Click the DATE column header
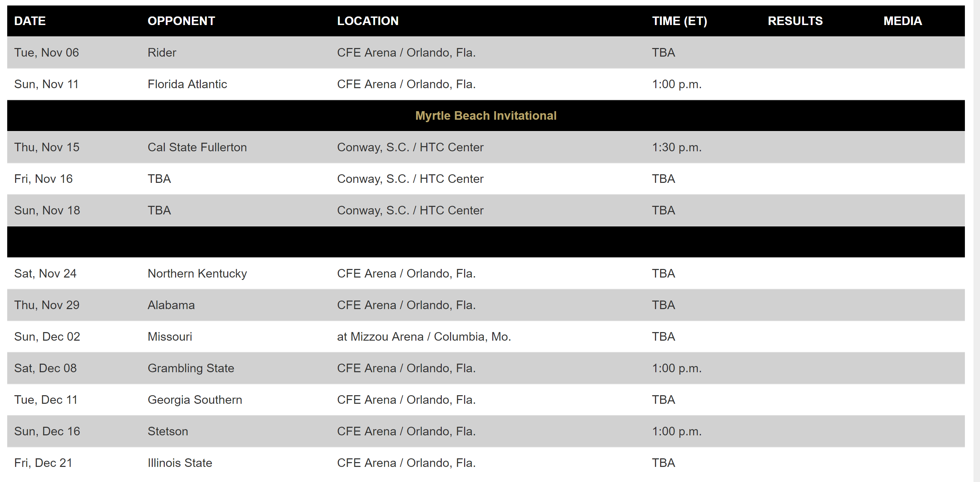Screen dimensions: 980x482 coord(30,21)
